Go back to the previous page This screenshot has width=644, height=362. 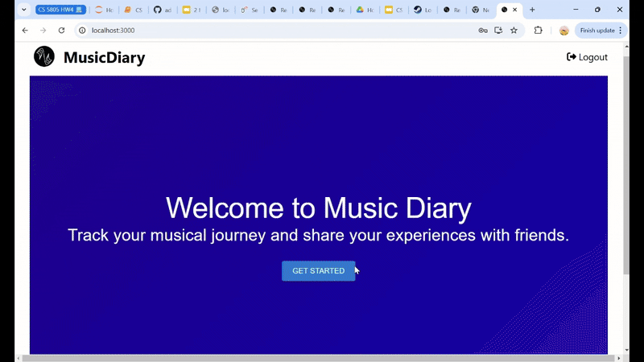[x=25, y=31]
